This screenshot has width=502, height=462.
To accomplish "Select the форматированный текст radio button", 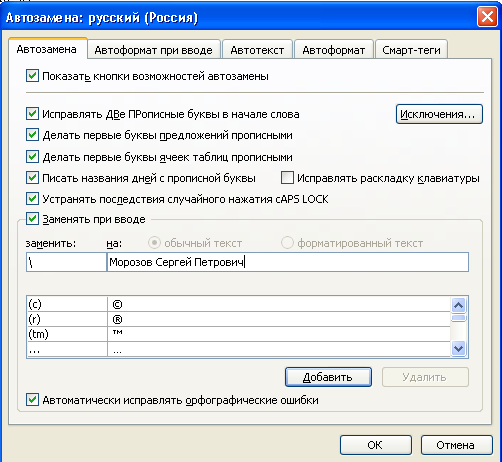I will tap(287, 243).
